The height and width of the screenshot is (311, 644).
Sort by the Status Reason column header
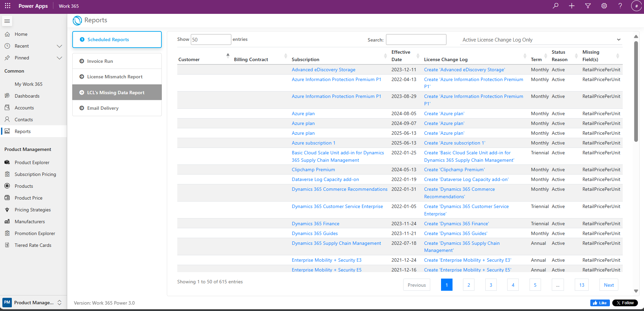point(565,56)
